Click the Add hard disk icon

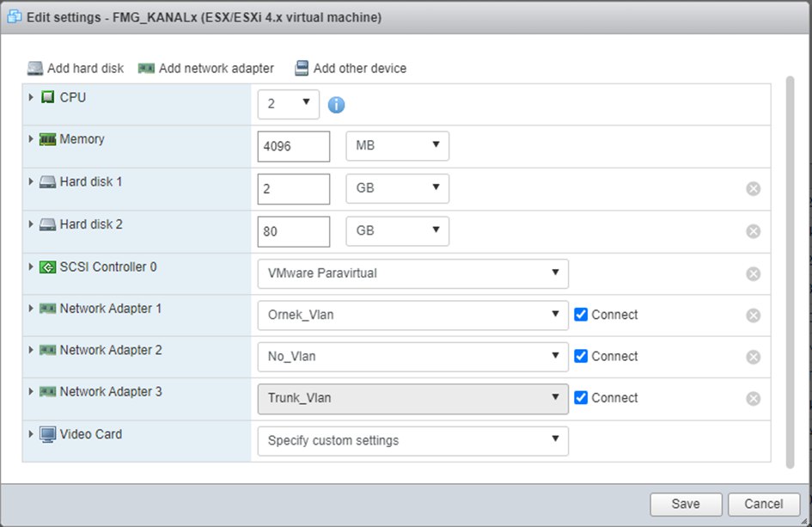(x=35, y=69)
